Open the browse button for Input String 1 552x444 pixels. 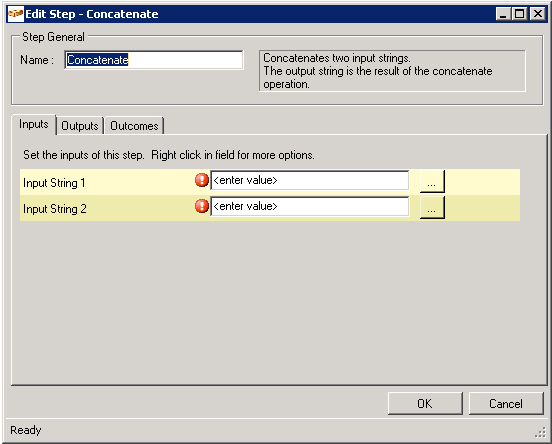pyautogui.click(x=432, y=181)
